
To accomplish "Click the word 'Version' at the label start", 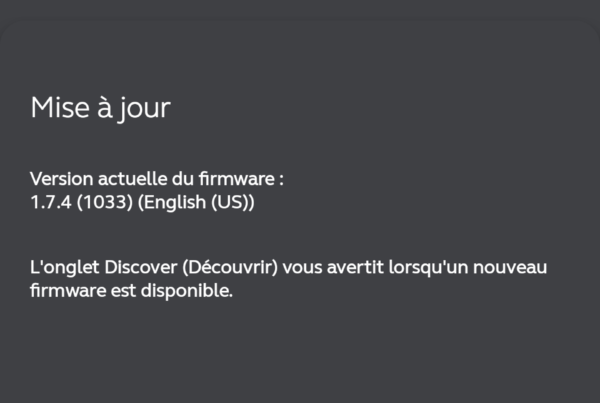I will (62, 179).
